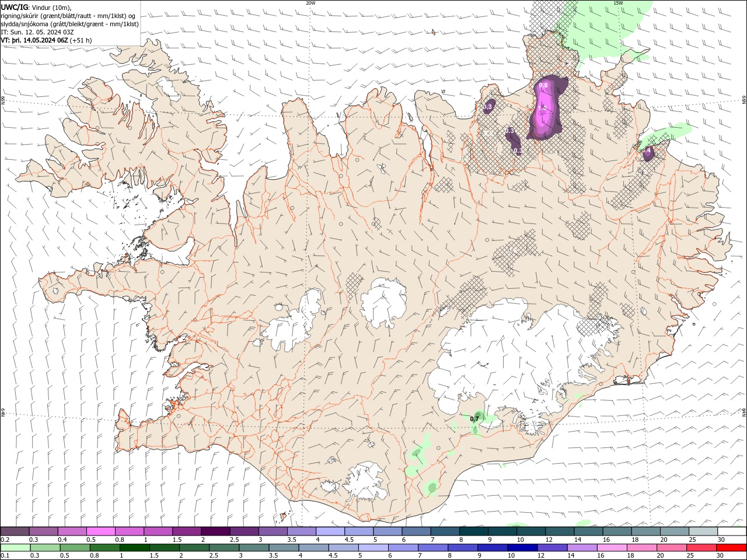Screen dimensions: 747x560
Task: Select the 0.4 swatch in the purple snow scale
Action: click(x=72, y=531)
